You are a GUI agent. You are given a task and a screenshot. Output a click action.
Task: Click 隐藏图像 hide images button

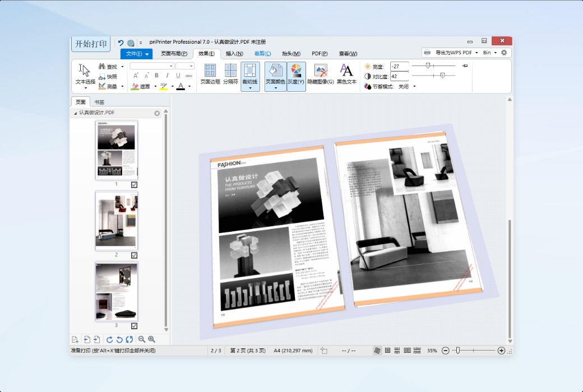321,74
